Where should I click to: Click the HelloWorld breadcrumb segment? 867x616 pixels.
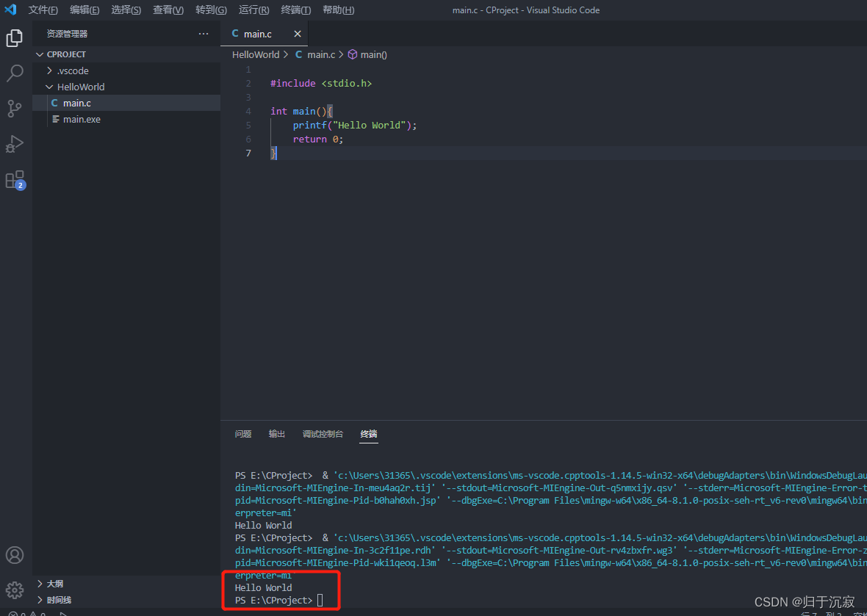256,54
